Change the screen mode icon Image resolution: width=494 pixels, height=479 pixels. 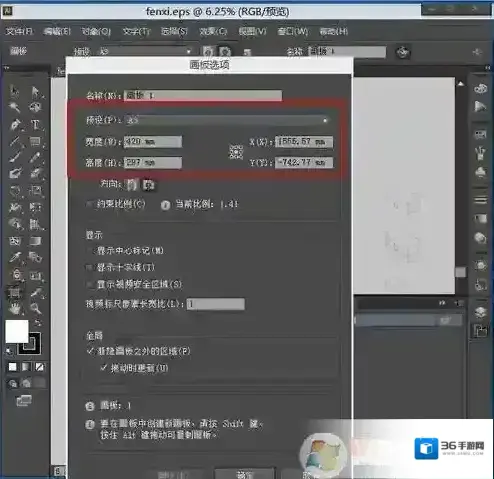click(x=24, y=401)
